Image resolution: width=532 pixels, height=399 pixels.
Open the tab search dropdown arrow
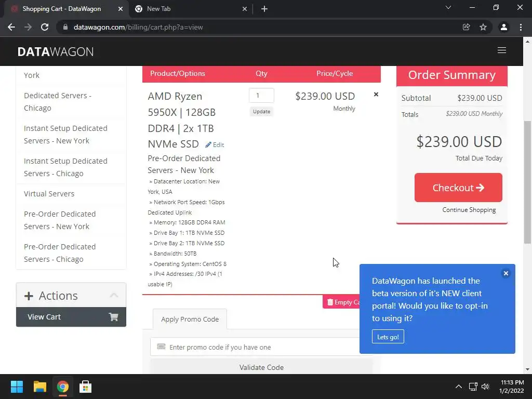448,7
